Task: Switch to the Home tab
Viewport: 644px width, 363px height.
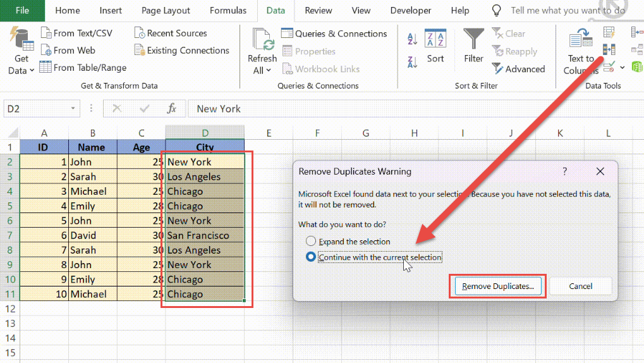Action: point(68,11)
